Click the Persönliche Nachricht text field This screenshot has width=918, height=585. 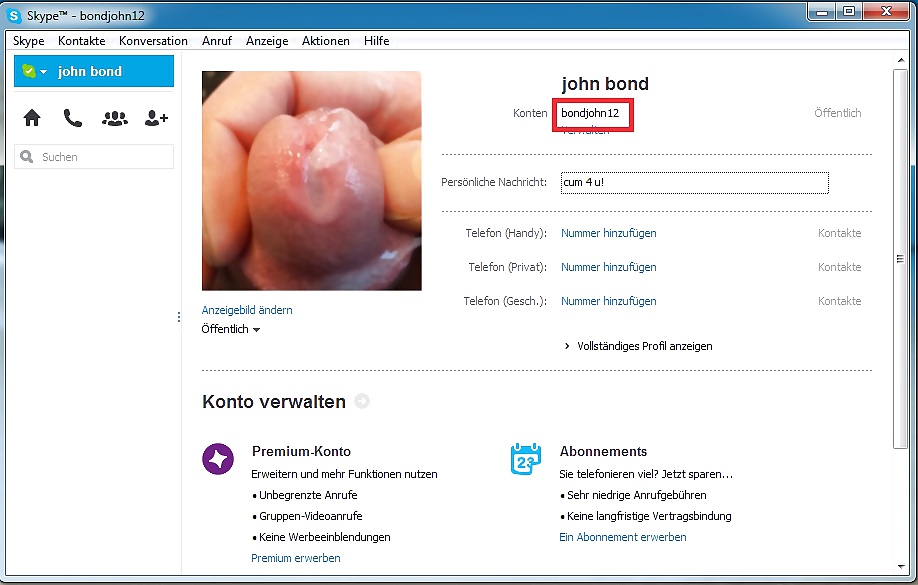(x=694, y=183)
